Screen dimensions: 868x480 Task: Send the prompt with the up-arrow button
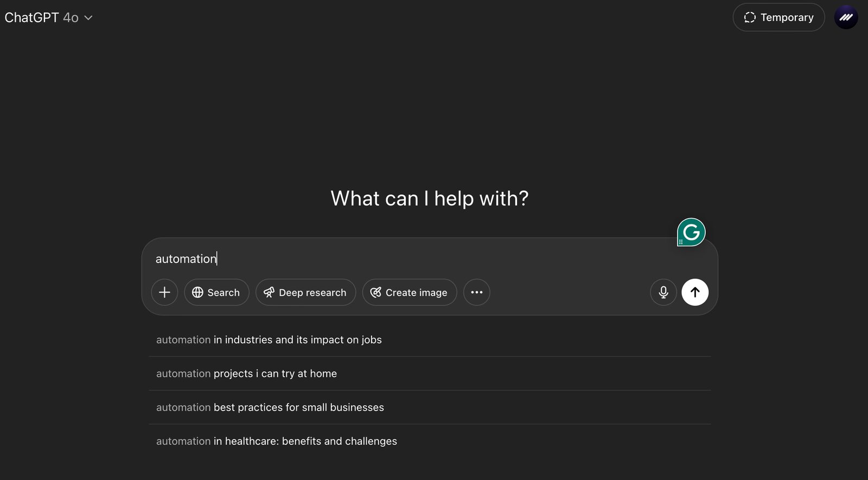[x=695, y=292]
